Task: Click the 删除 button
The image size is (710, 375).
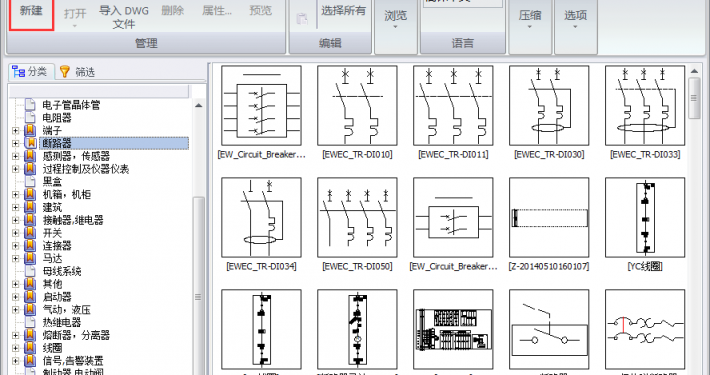Action: pos(173,11)
